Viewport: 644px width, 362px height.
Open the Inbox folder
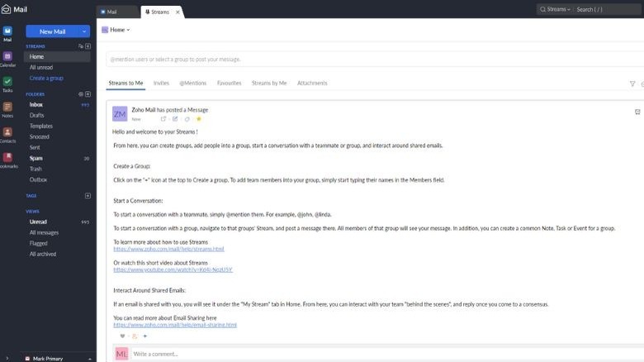click(x=36, y=105)
